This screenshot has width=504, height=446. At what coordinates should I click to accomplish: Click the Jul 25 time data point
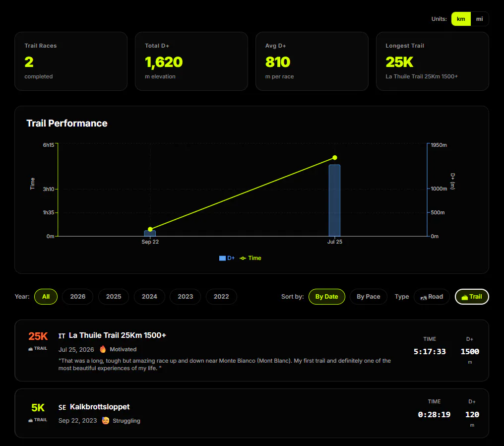[x=335, y=158]
